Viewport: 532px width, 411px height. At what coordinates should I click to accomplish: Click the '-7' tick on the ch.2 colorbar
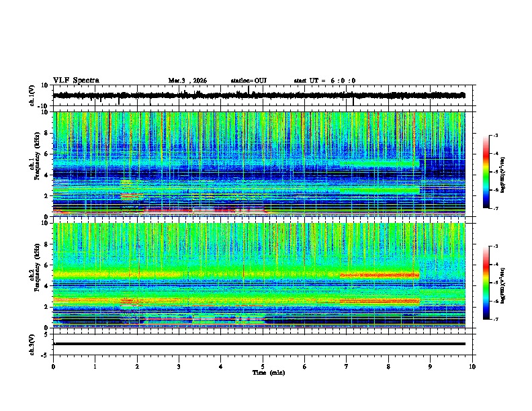coord(495,319)
